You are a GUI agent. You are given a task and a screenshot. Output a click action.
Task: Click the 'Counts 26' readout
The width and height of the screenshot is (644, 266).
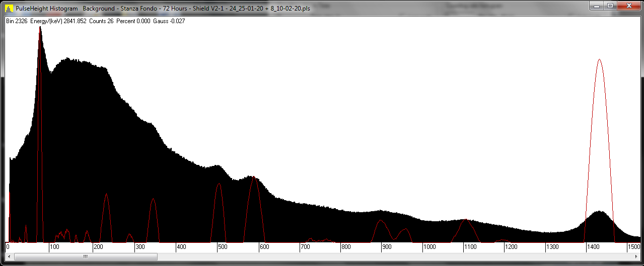[x=101, y=21]
